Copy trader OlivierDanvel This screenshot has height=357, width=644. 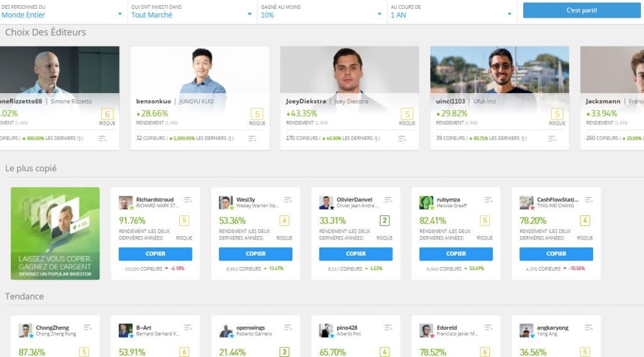click(x=356, y=254)
